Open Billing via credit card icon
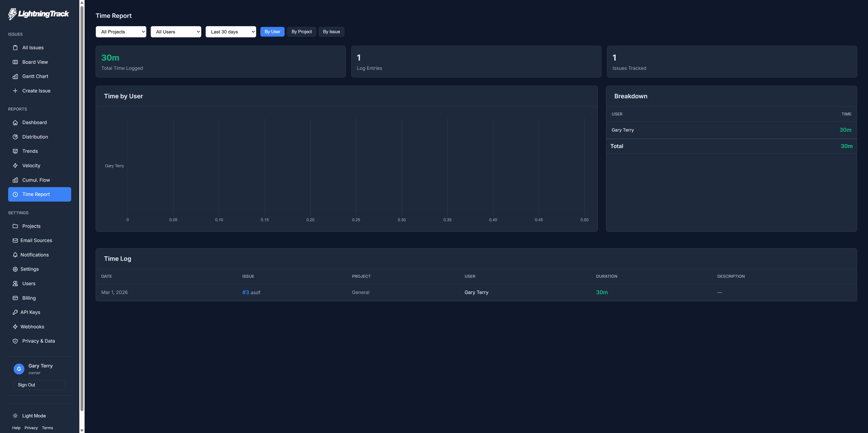The image size is (868, 433). [x=15, y=298]
